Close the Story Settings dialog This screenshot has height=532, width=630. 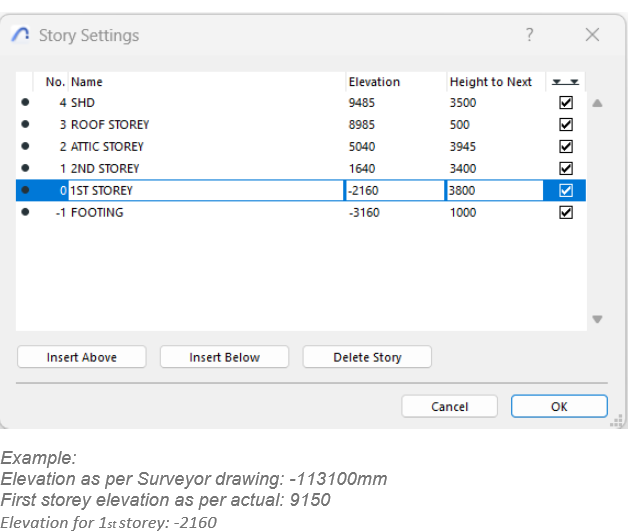(x=592, y=35)
